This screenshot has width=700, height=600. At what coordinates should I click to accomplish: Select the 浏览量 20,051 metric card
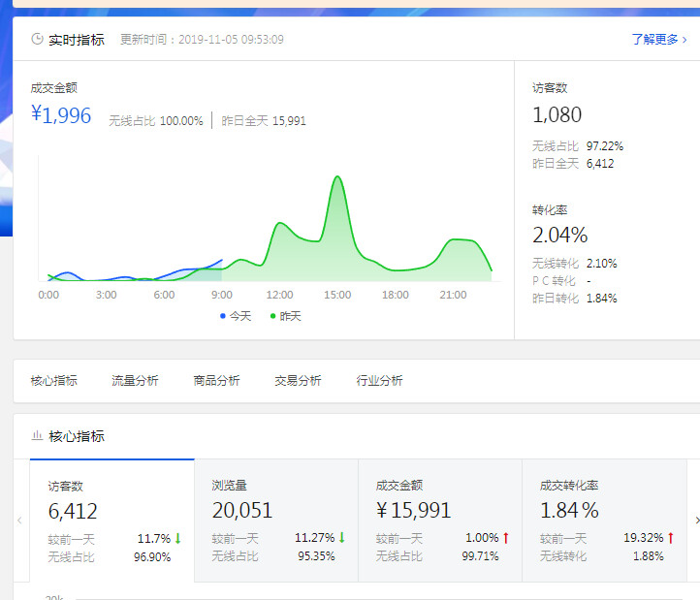(x=276, y=521)
